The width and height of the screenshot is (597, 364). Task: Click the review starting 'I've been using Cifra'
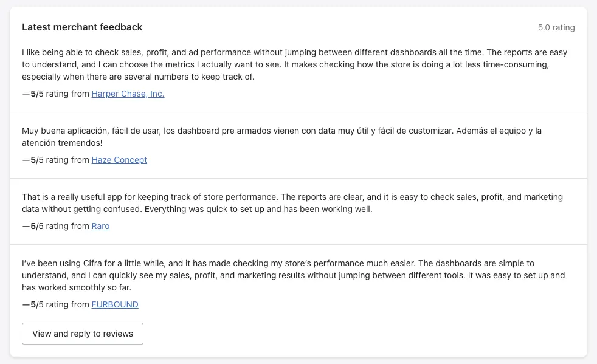(294, 275)
